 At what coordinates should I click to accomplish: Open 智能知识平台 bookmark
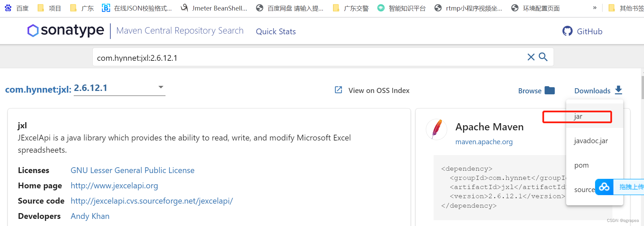coord(401,8)
